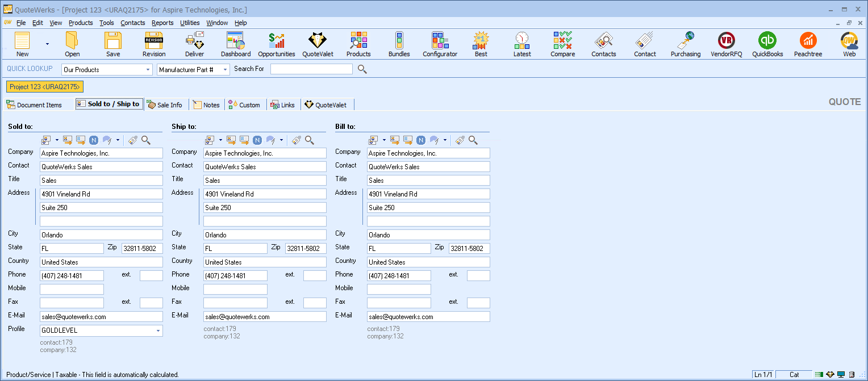868x381 pixels.
Task: Click the blue N icon under Sold to
Action: (94, 140)
